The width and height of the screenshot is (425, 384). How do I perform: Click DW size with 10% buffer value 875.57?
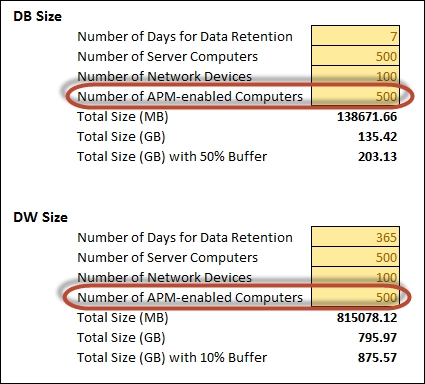coord(377,358)
